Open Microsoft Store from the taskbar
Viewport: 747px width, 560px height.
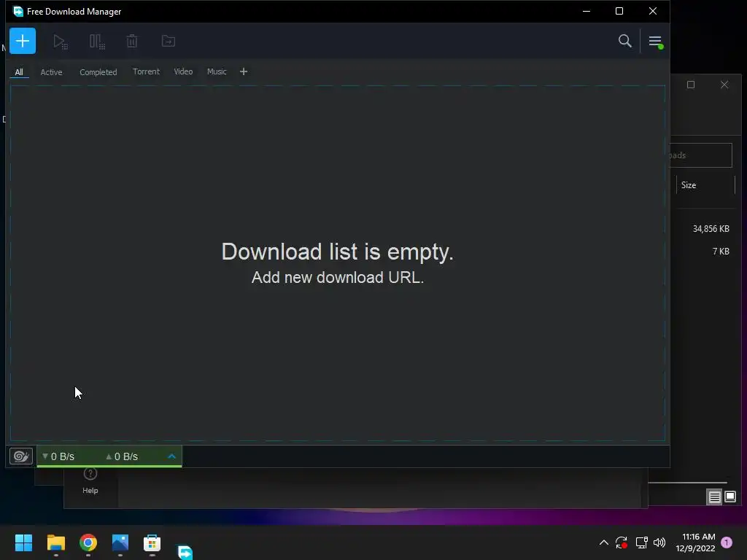(x=152, y=542)
